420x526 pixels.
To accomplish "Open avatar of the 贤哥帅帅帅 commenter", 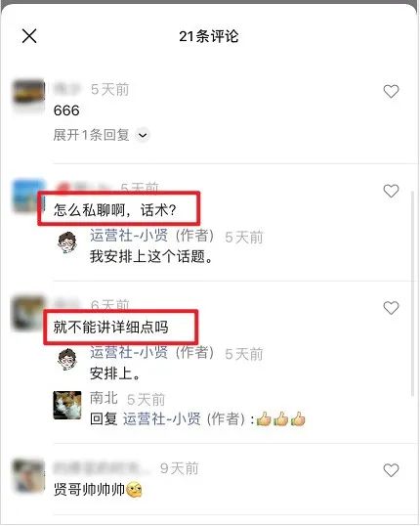I will pos(28,476).
